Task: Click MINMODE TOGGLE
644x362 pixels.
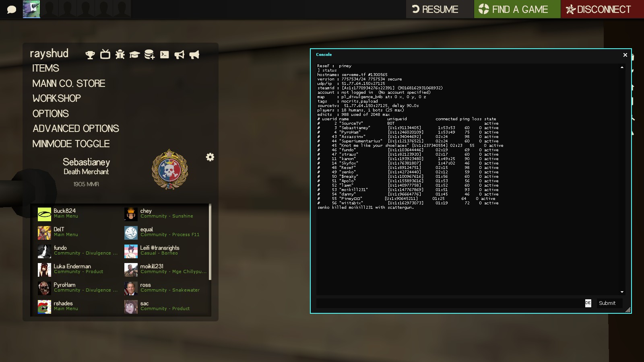Action: tap(71, 144)
